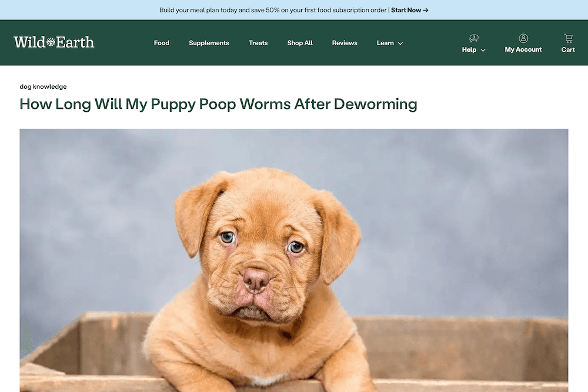Click the arrow next to Start Now
Viewport: 588px width, 392px height.
tap(426, 10)
